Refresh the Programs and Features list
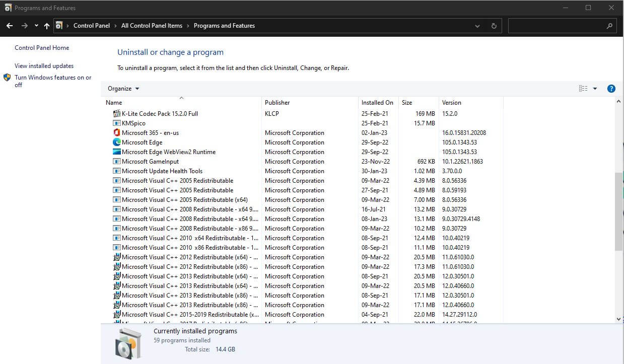 494,26
